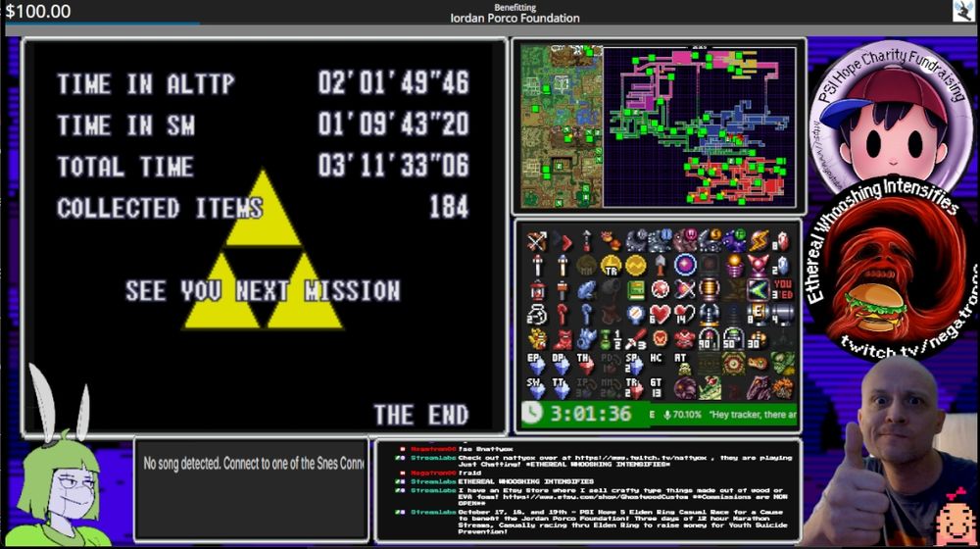Click the blue crystal icon showing 2
The width and height of the screenshot is (980, 549).
click(x=781, y=265)
